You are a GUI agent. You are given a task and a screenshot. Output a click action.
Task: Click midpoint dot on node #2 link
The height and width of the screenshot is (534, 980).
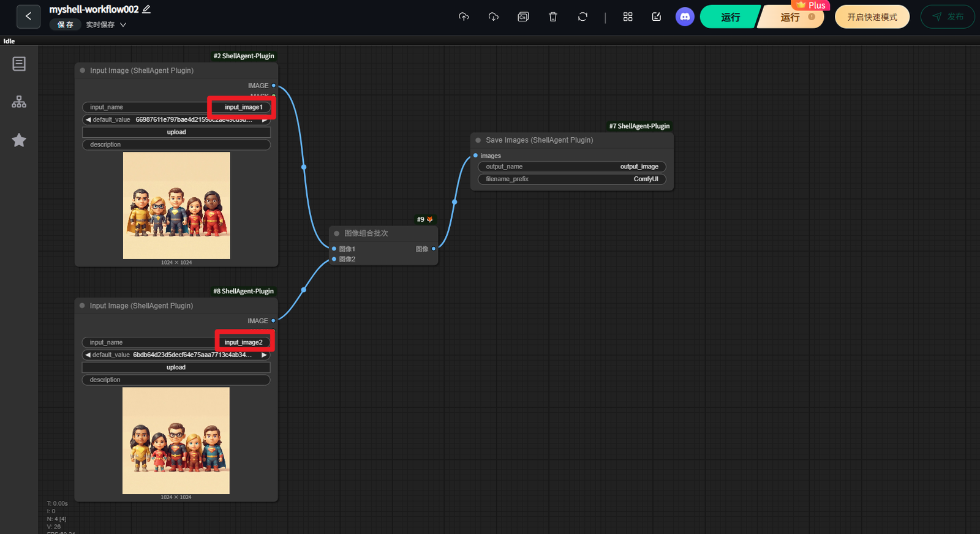tap(304, 167)
